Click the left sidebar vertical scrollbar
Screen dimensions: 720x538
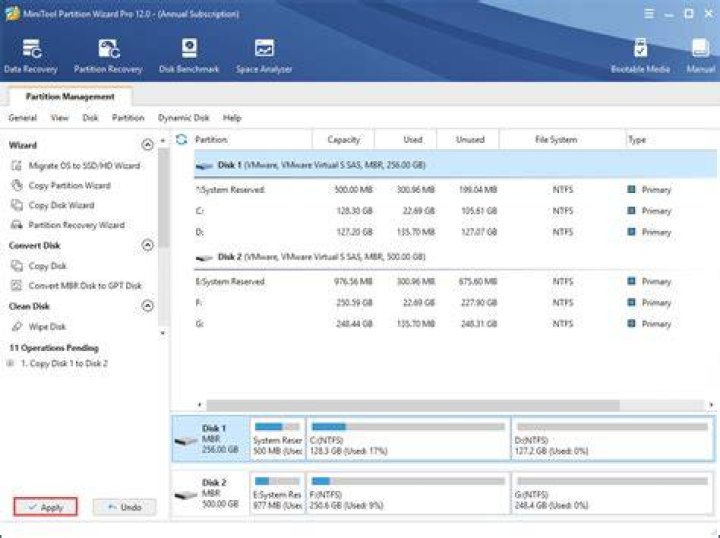tap(163, 197)
